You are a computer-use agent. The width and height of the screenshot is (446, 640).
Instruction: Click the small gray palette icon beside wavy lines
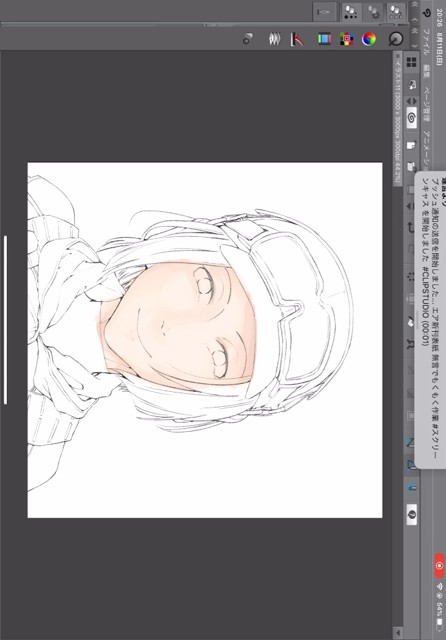coord(247,39)
